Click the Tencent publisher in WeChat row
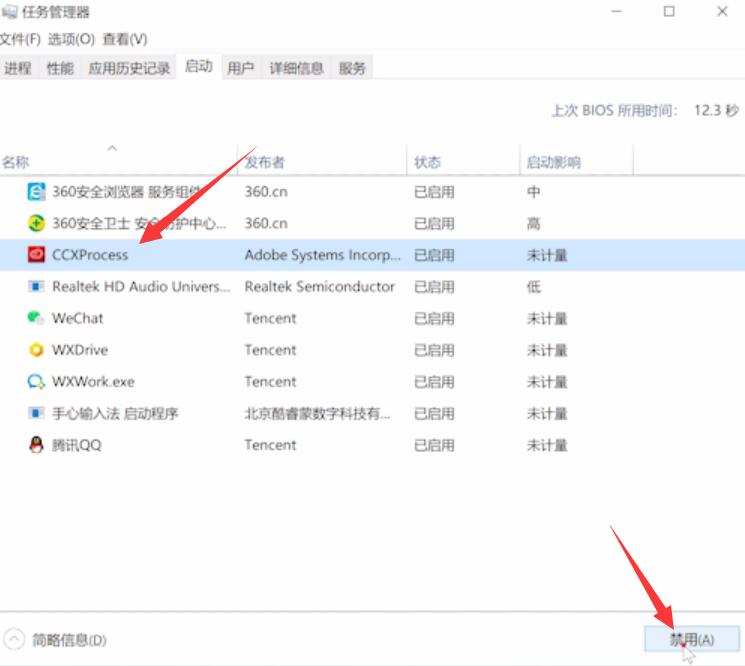The width and height of the screenshot is (745, 666). point(270,318)
